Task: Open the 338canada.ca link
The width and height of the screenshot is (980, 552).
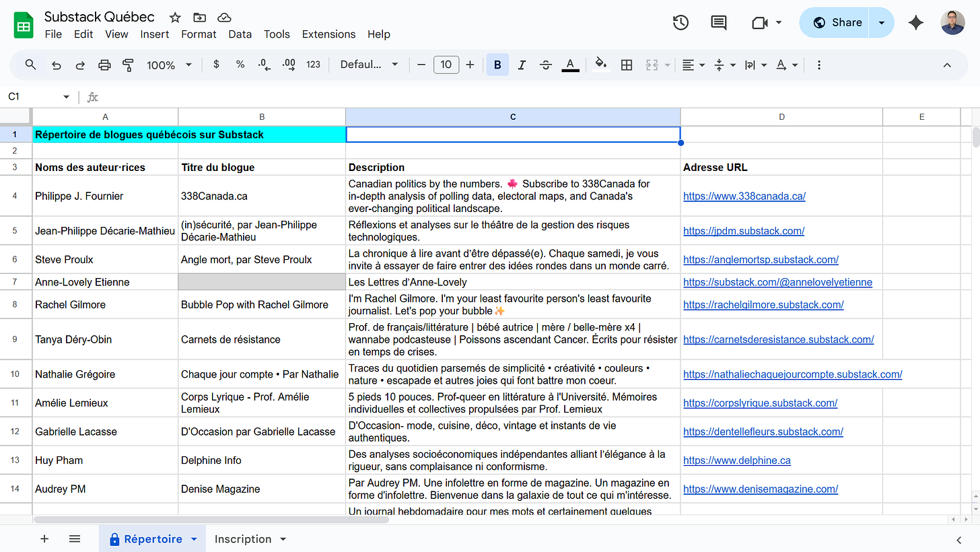Action: [744, 196]
